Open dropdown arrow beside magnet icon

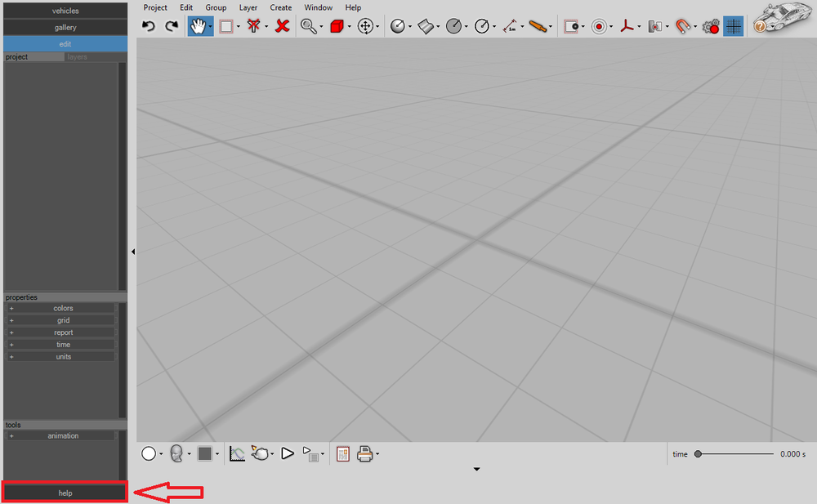coord(695,27)
